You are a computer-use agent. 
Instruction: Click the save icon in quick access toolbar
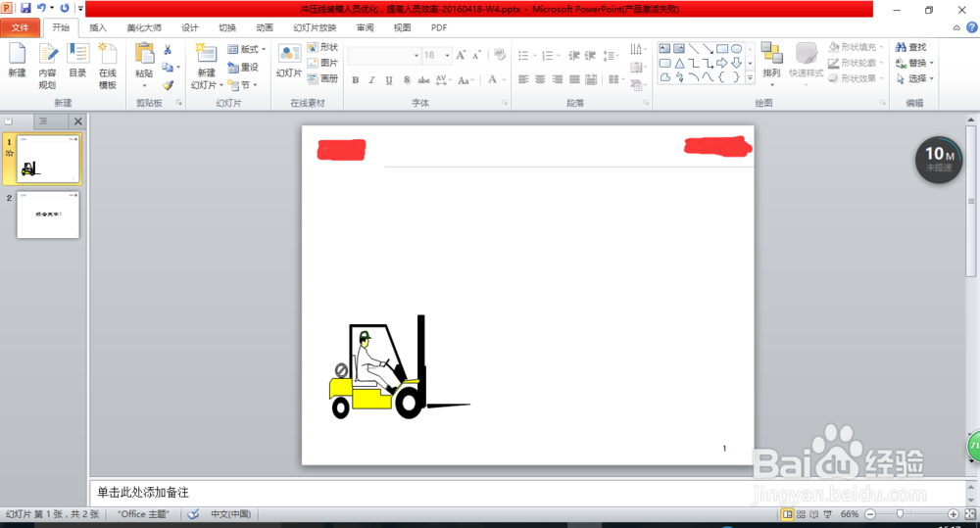25,9
